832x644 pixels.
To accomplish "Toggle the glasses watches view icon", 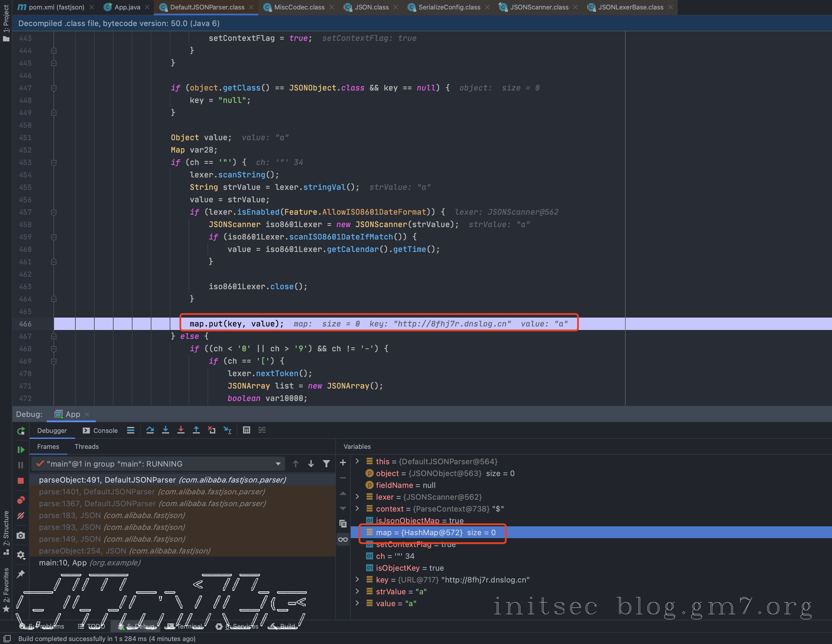I will pos(343,540).
